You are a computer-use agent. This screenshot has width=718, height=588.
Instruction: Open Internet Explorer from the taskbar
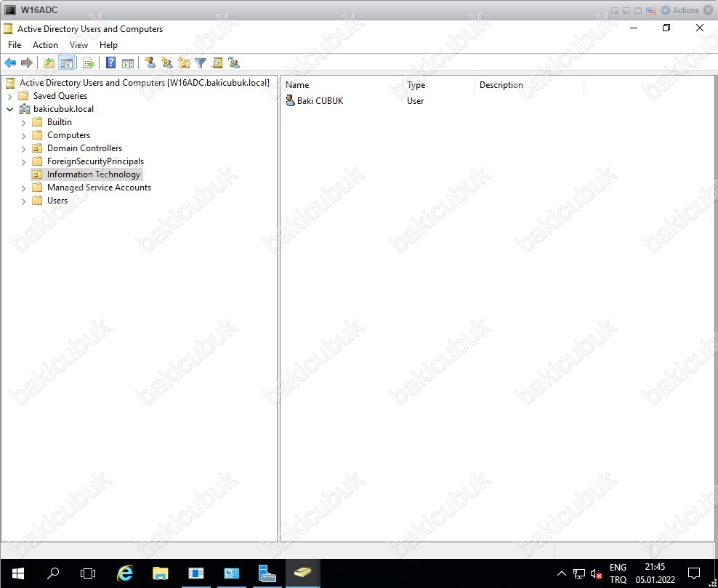(x=124, y=573)
